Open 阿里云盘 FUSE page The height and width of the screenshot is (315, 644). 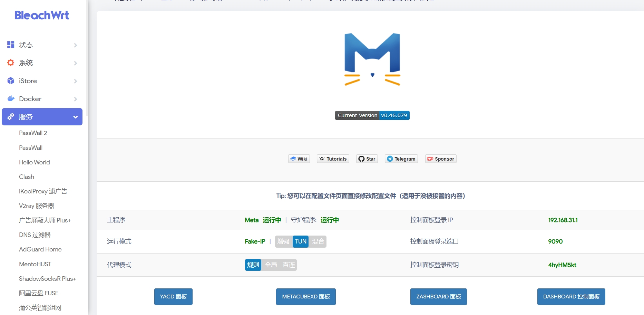tap(39, 293)
